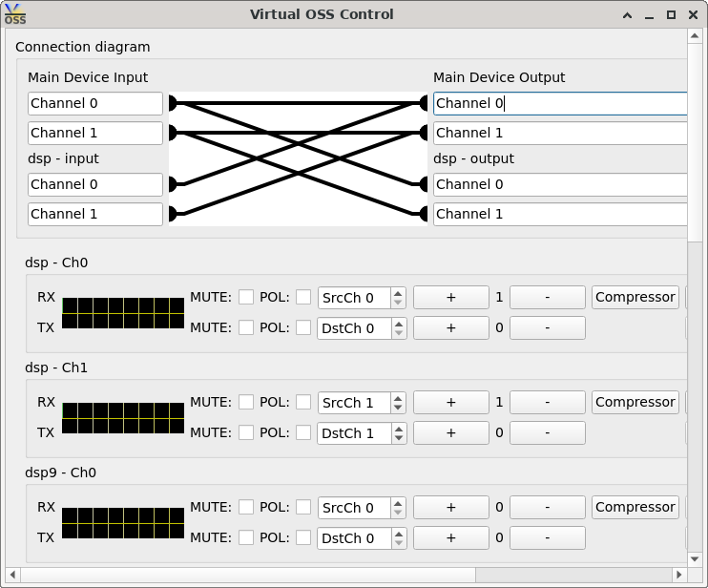
Task: Click the window shade (roll up) arrow icon
Action: (x=627, y=15)
